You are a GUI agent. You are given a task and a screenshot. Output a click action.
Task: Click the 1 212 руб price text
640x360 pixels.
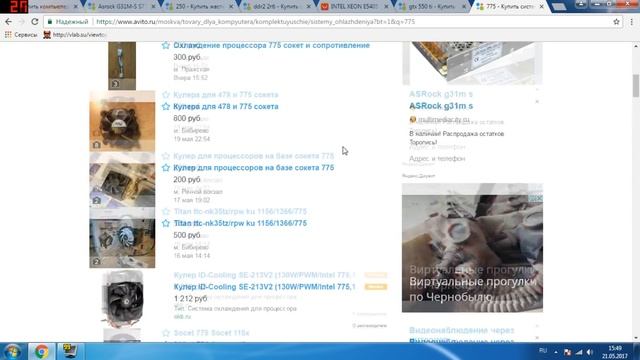point(190,299)
